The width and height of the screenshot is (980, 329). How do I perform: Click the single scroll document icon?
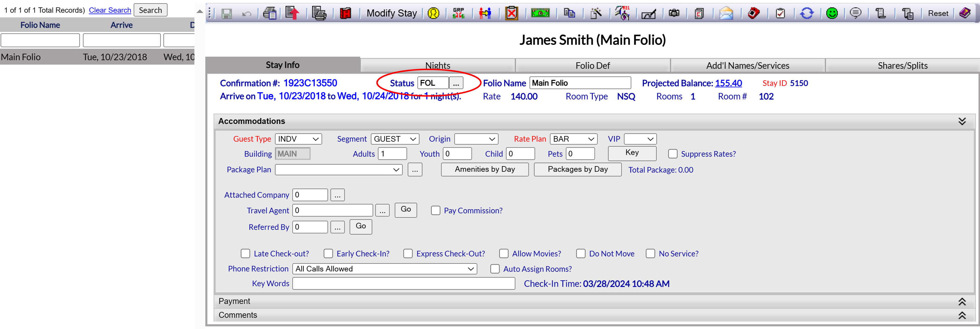(x=880, y=13)
